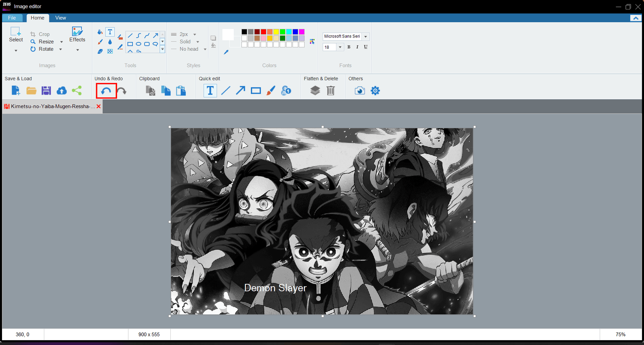Select the eraser tool

click(x=100, y=51)
